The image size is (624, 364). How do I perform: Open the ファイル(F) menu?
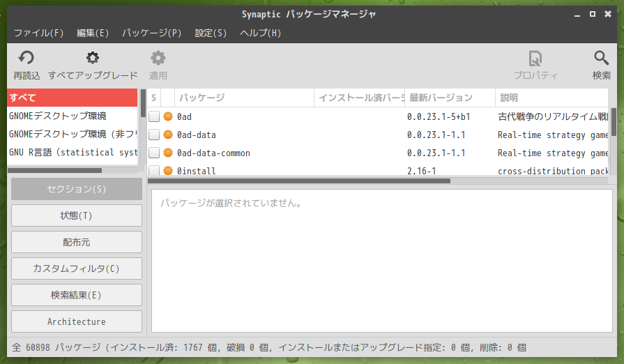pyautogui.click(x=38, y=33)
